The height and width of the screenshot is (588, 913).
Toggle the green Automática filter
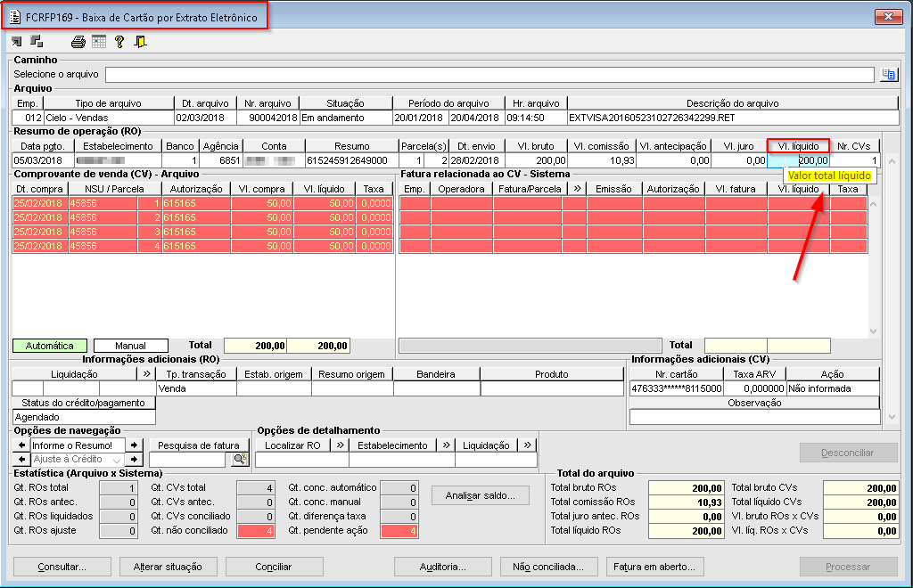(50, 346)
